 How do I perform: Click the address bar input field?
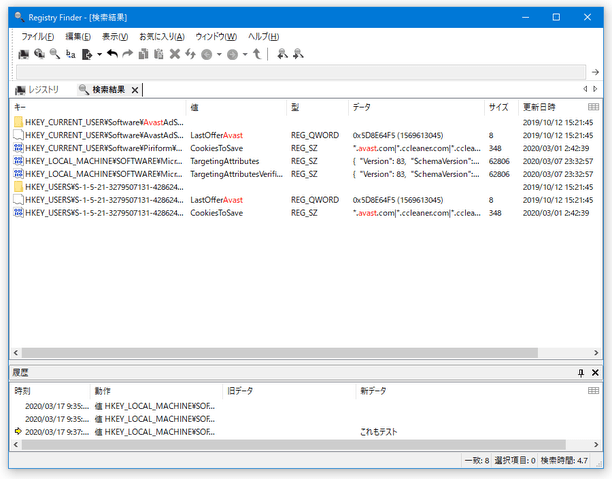pyautogui.click(x=301, y=72)
